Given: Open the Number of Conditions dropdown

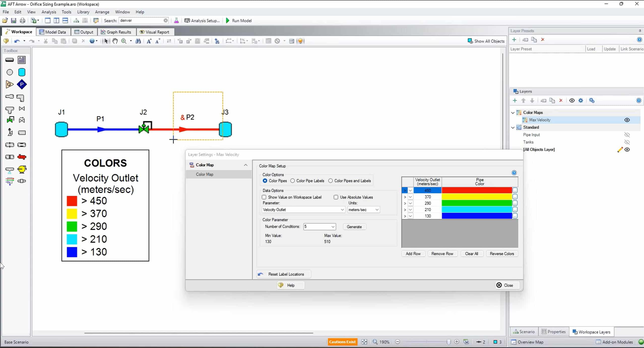Looking at the screenshot, I should (333, 227).
